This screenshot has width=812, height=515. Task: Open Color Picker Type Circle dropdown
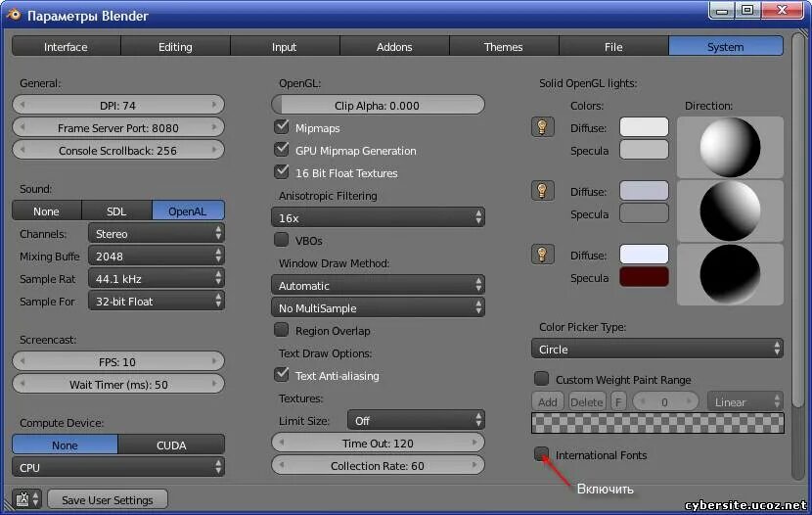pos(657,349)
